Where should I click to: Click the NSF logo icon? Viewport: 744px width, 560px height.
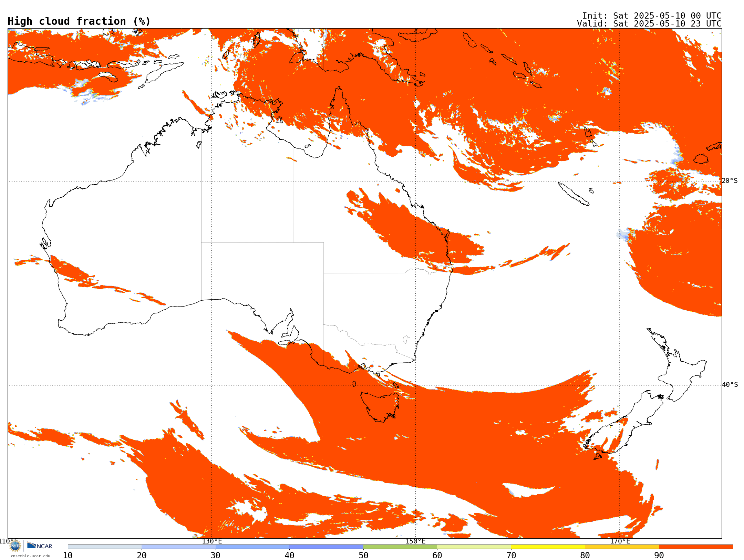click(15, 546)
